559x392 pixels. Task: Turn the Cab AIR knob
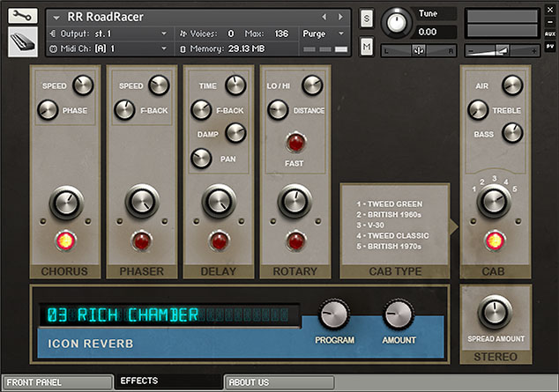(512, 85)
